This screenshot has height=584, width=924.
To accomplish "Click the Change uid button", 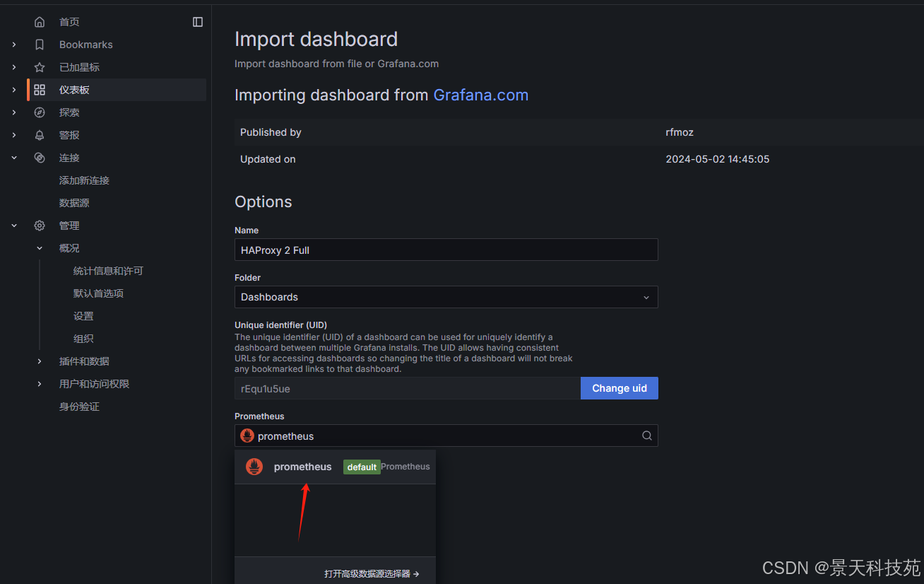I will [x=620, y=388].
